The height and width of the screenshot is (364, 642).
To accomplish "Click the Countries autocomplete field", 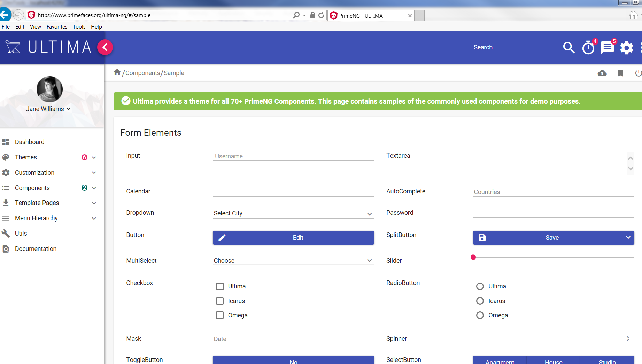I will point(554,192).
